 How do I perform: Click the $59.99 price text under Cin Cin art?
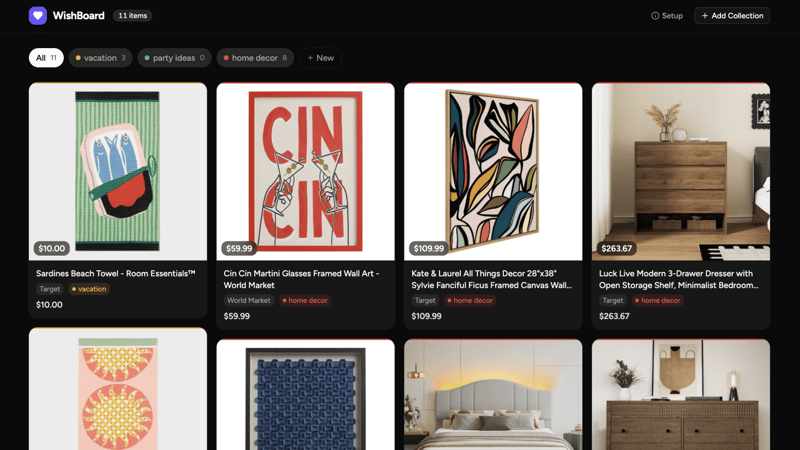pos(237,316)
